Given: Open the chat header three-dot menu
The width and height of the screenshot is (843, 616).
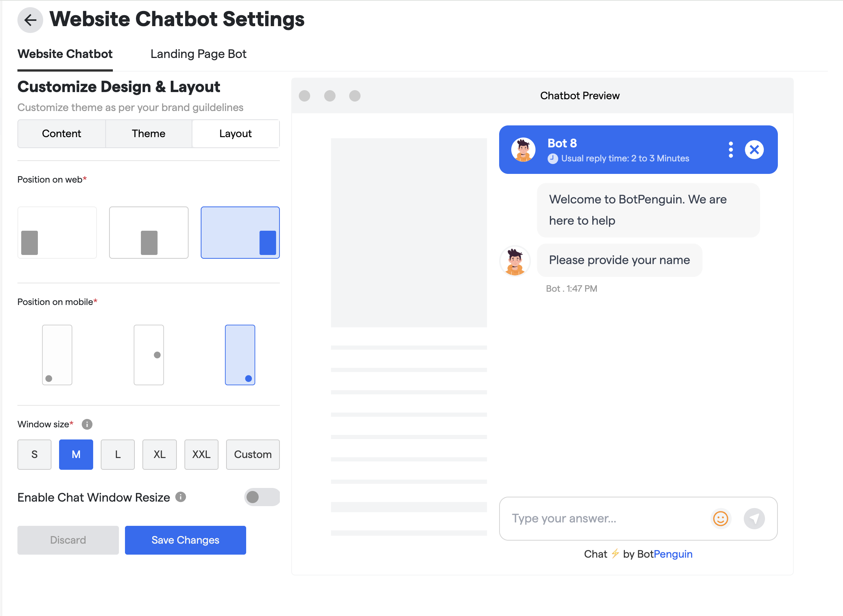Looking at the screenshot, I should pos(731,150).
